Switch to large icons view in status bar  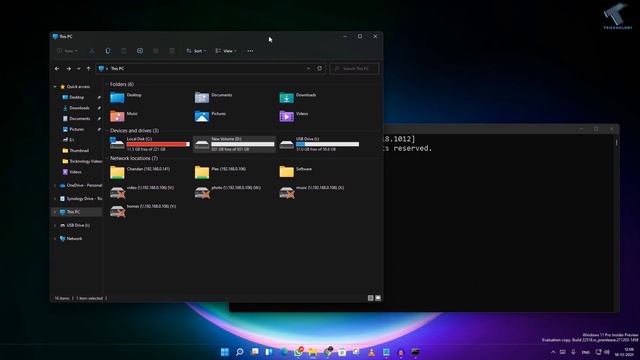pyautogui.click(x=378, y=298)
